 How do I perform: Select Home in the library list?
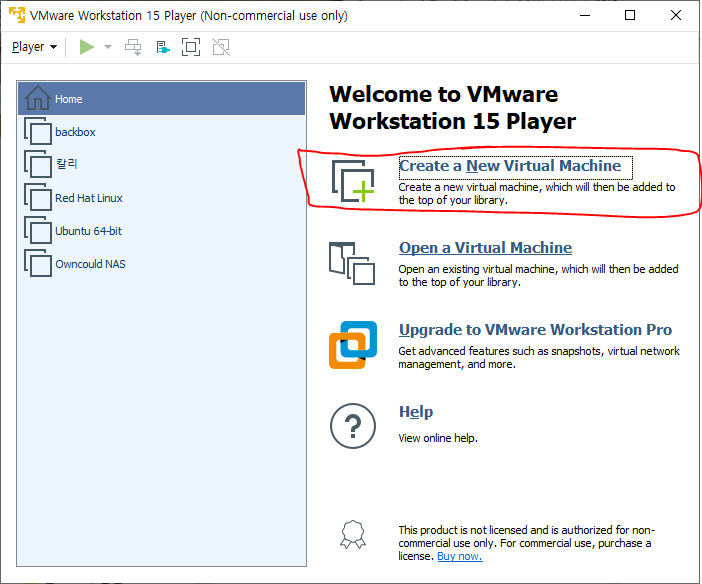click(x=162, y=99)
